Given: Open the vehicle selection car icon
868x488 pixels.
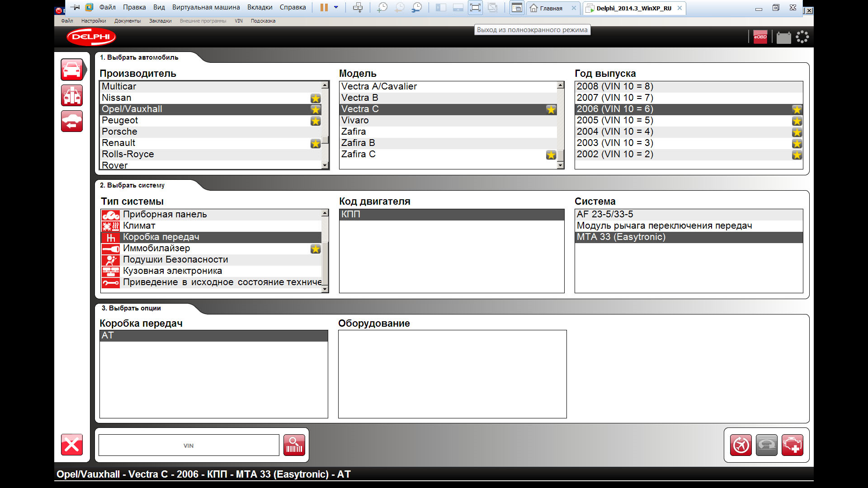Looking at the screenshot, I should pos(72,70).
